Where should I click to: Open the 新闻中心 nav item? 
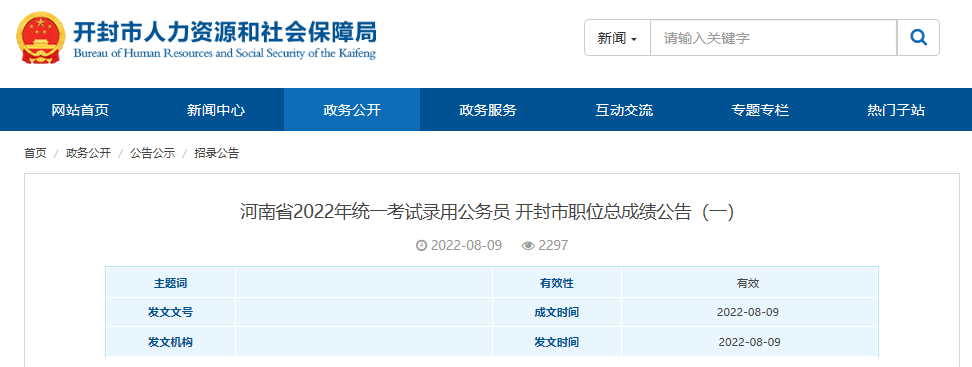(216, 110)
